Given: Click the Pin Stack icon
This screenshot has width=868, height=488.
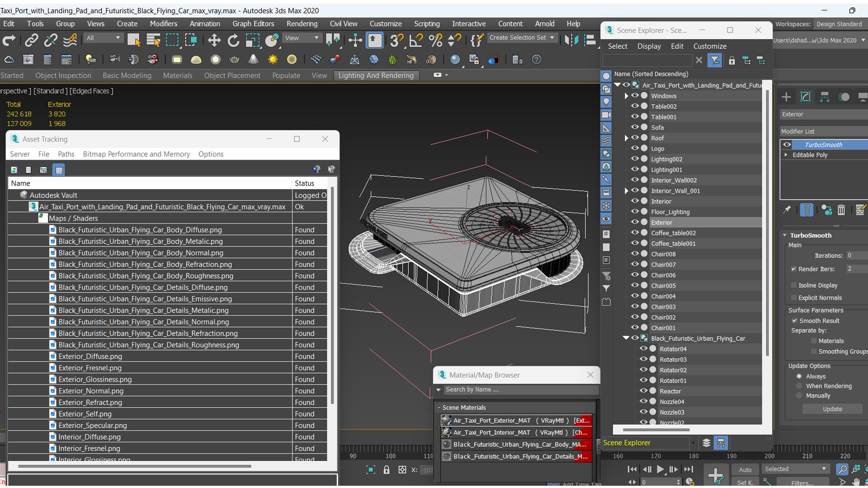Looking at the screenshot, I should click(x=787, y=210).
